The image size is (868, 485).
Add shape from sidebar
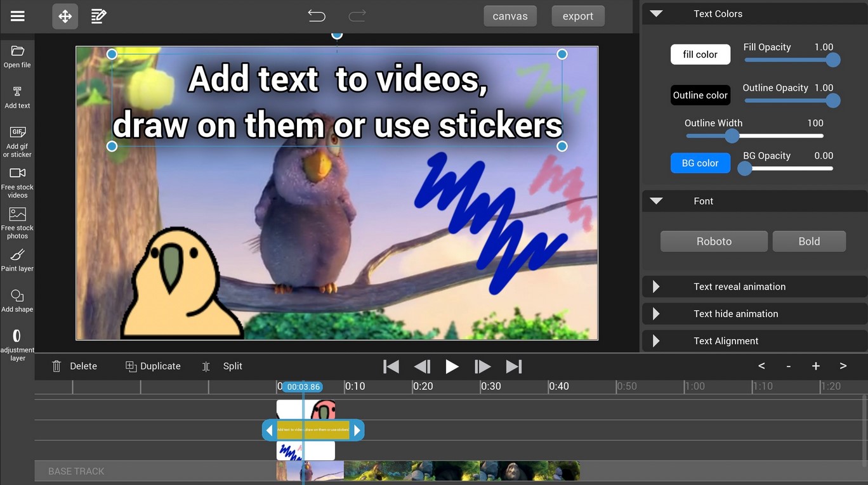pyautogui.click(x=17, y=301)
